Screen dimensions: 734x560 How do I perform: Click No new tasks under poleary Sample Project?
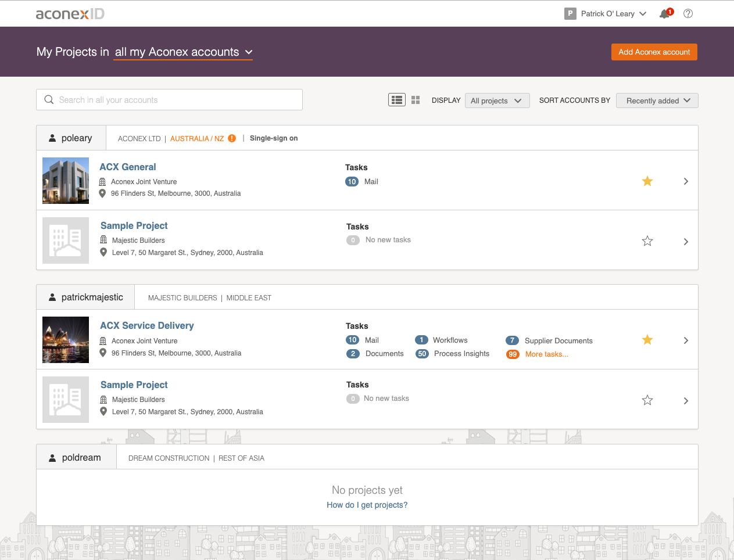pyautogui.click(x=388, y=240)
